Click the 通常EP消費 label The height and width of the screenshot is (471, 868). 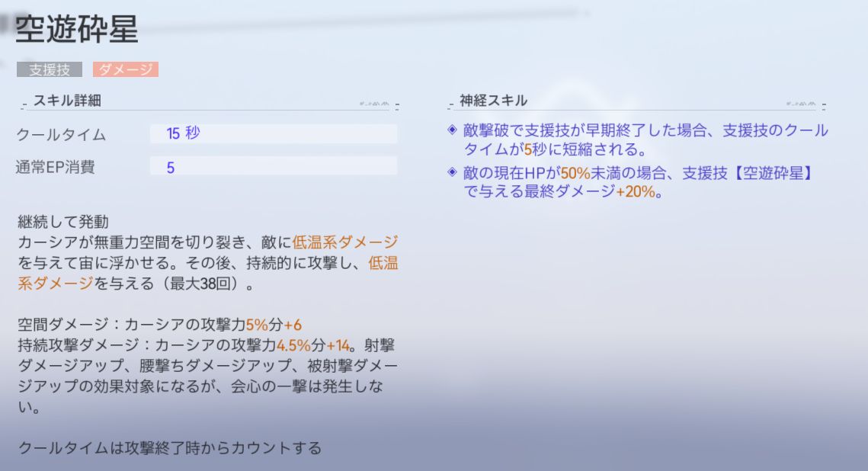point(56,168)
